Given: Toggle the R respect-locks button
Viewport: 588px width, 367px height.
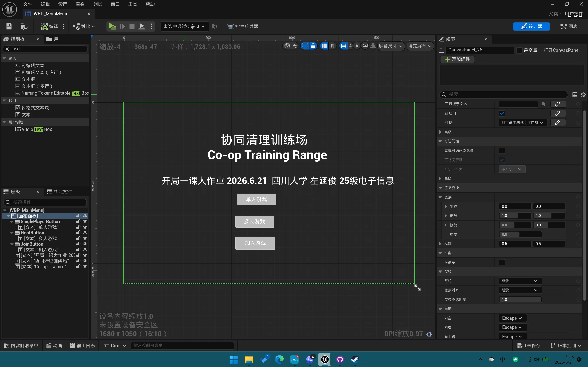Looking at the screenshot, I should [x=332, y=46].
